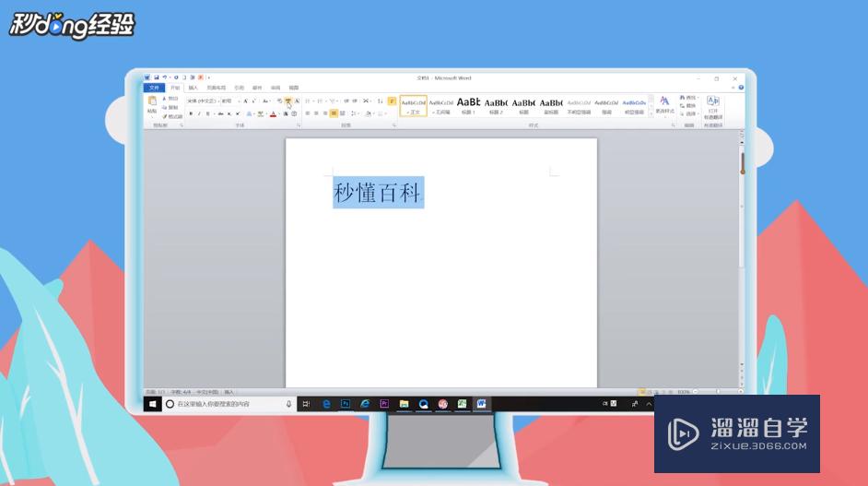This screenshot has width=868, height=486.
Task: Switch to the Review tab
Action: click(276, 88)
